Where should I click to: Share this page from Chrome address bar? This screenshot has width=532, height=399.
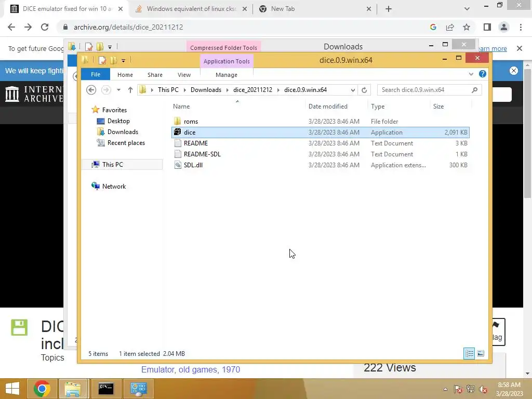click(x=450, y=27)
